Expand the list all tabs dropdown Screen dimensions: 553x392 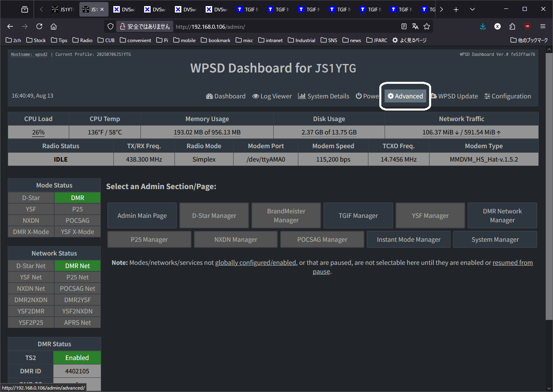pos(472,9)
